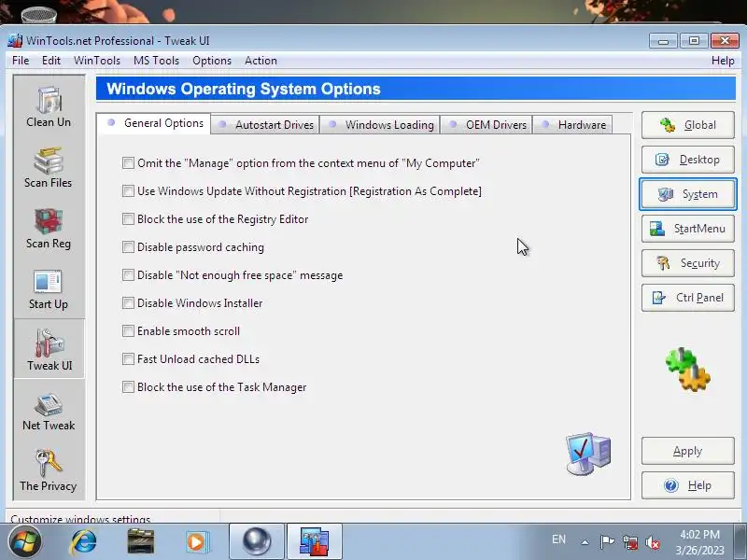The height and width of the screenshot is (560, 747).
Task: Open the Start Up manager
Action: pyautogui.click(x=49, y=289)
